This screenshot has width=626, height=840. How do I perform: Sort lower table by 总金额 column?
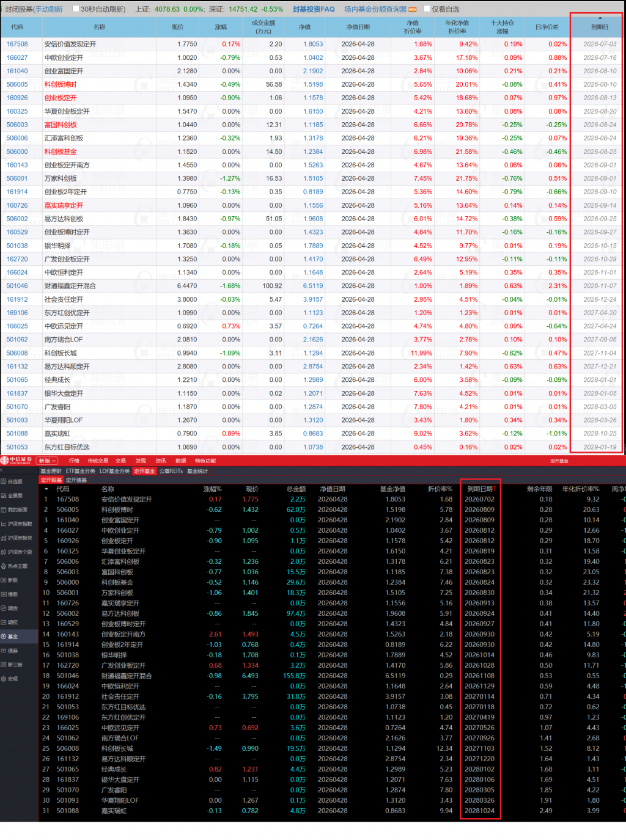coord(296,489)
